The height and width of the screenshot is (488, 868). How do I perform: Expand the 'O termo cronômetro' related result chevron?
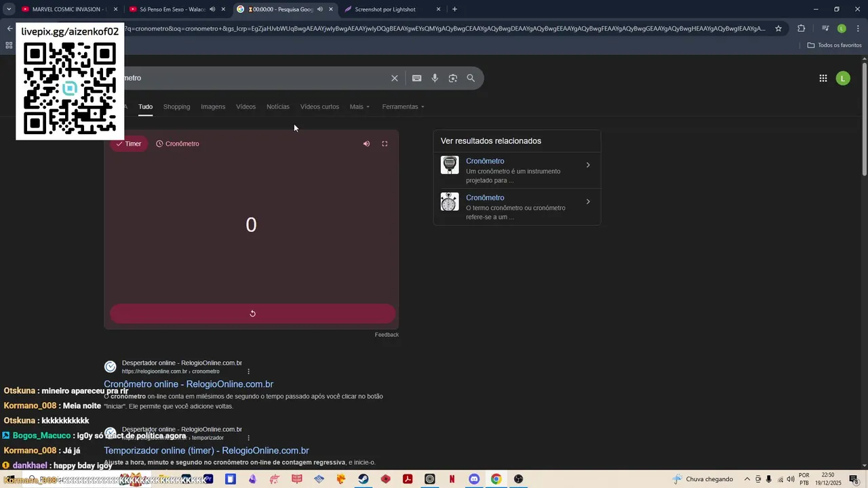[588, 201]
